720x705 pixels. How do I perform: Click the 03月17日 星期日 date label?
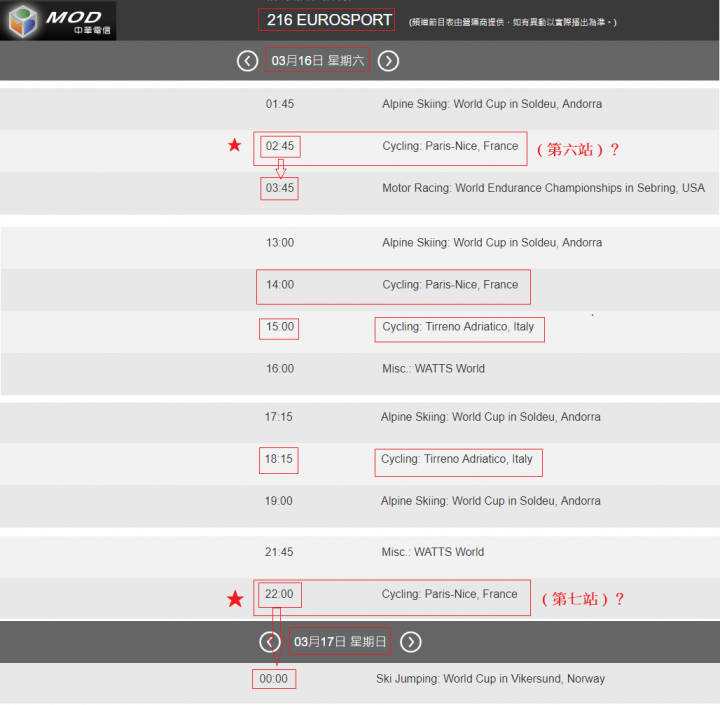340,642
